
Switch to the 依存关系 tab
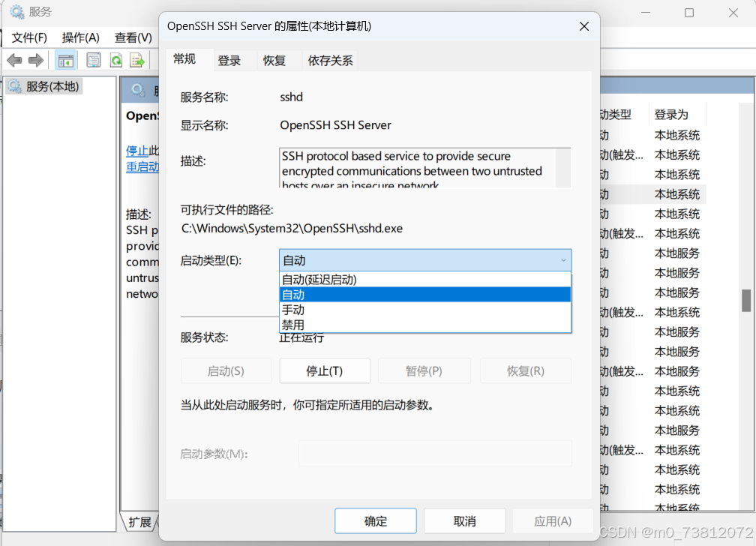coord(330,61)
